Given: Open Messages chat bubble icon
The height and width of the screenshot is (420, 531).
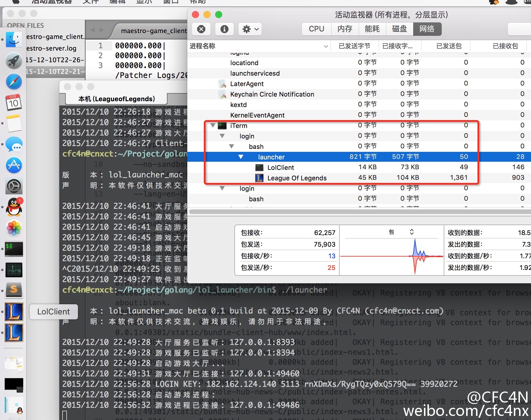Looking at the screenshot, I should [14, 144].
